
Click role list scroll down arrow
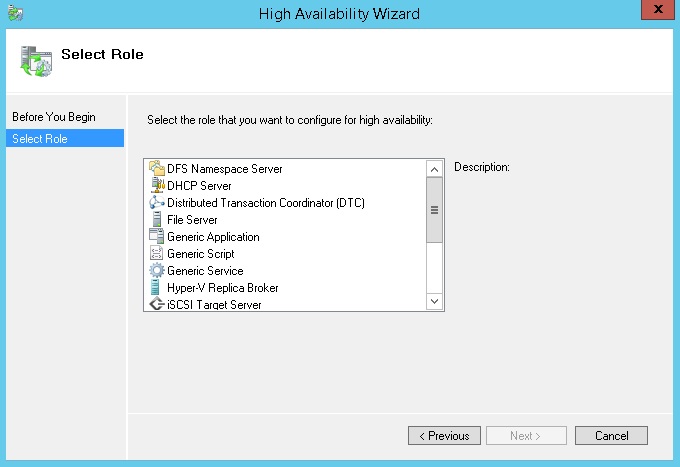434,301
